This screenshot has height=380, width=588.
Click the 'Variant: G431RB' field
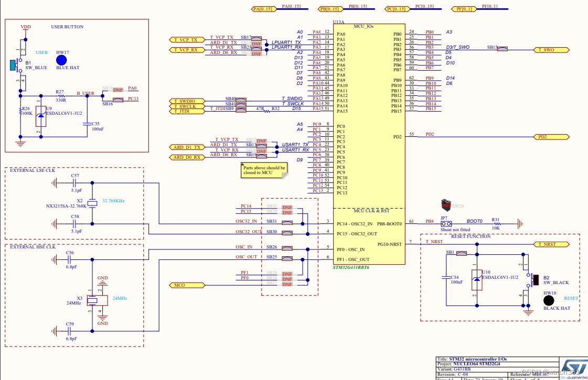click(497, 369)
